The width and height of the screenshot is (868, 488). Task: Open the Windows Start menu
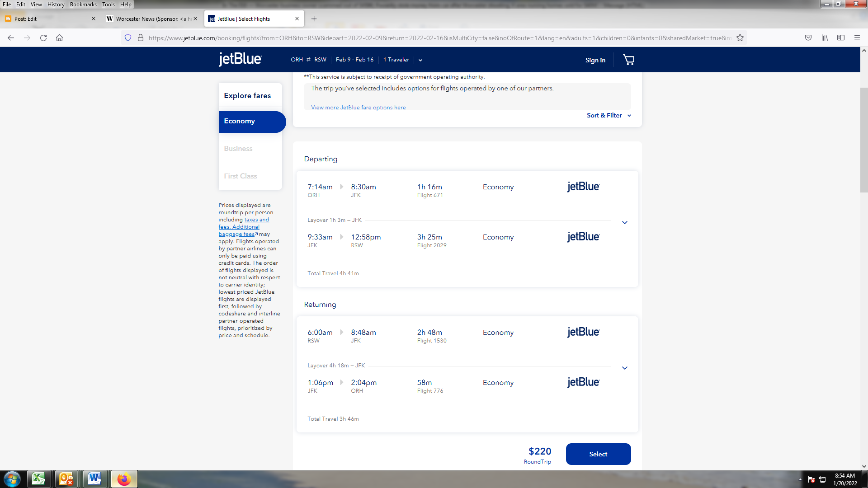point(12,479)
